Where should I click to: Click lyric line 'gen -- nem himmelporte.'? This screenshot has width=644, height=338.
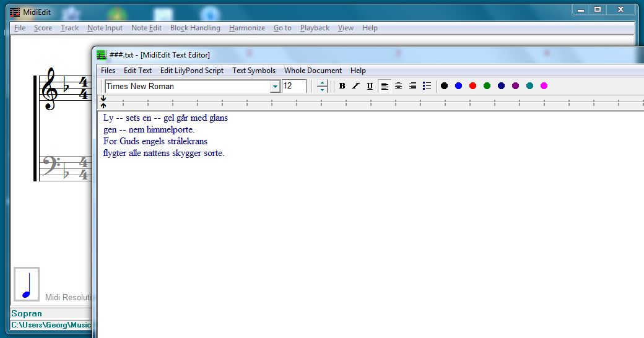point(149,130)
